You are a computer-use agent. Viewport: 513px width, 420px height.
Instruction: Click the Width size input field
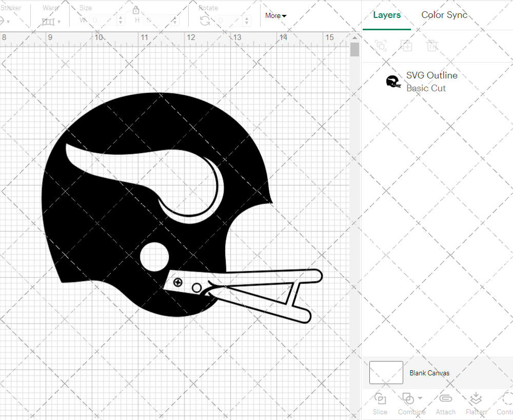pos(104,21)
